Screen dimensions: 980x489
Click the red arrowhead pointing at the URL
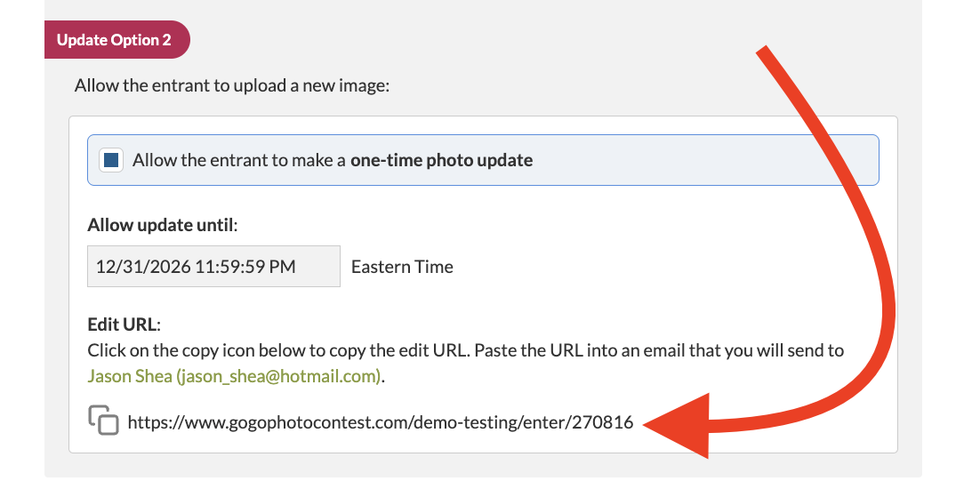(677, 426)
